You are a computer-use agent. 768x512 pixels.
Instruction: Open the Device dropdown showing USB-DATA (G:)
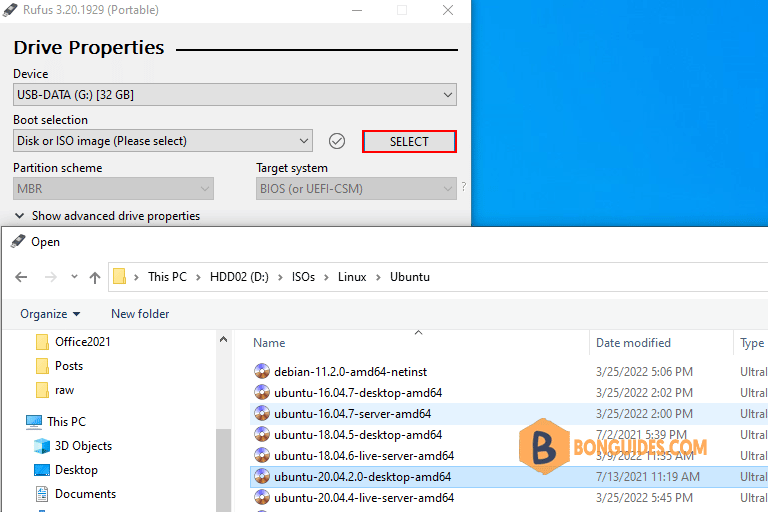pyautogui.click(x=235, y=95)
